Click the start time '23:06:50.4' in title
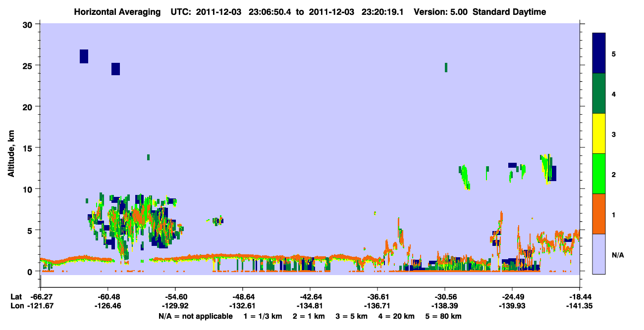 click(x=271, y=12)
